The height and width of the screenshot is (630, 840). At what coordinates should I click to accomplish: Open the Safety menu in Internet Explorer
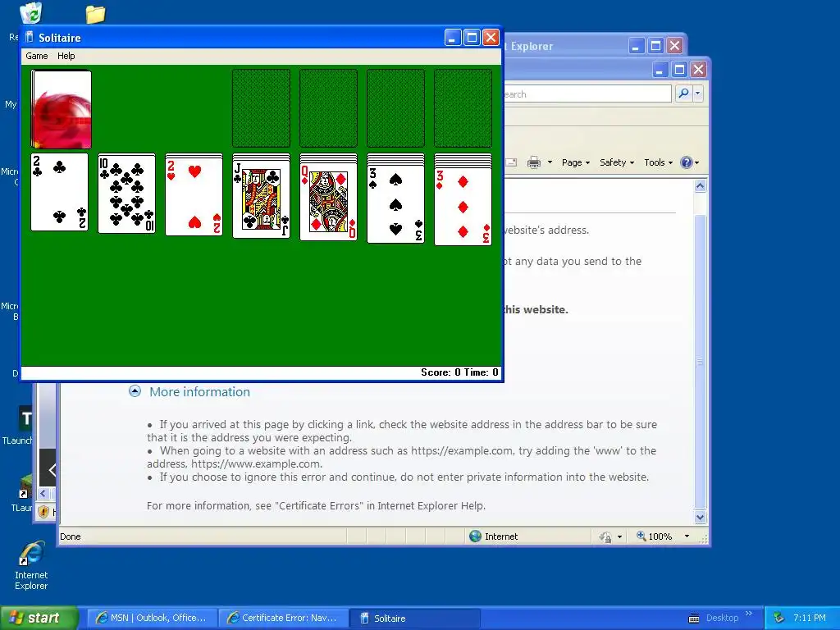point(617,162)
